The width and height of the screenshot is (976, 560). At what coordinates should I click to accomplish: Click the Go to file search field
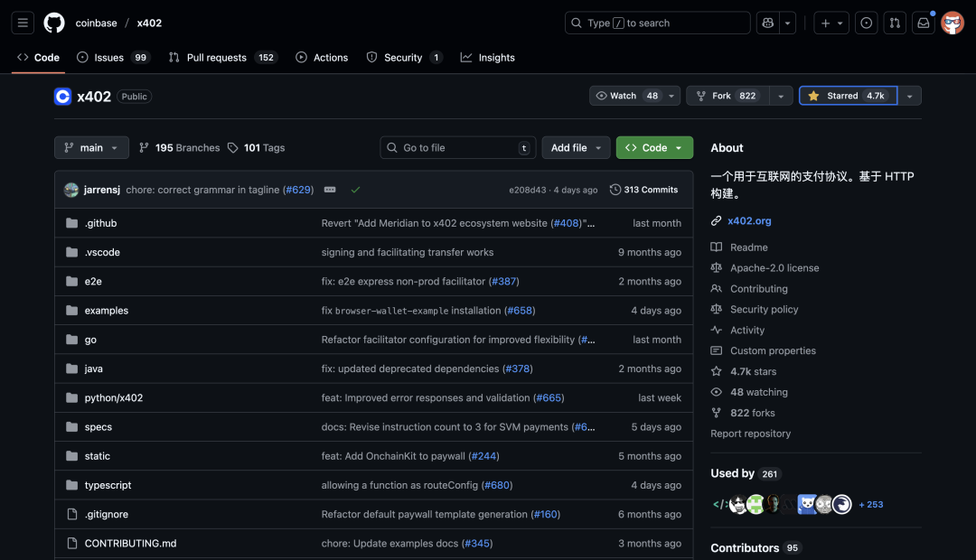[457, 147]
